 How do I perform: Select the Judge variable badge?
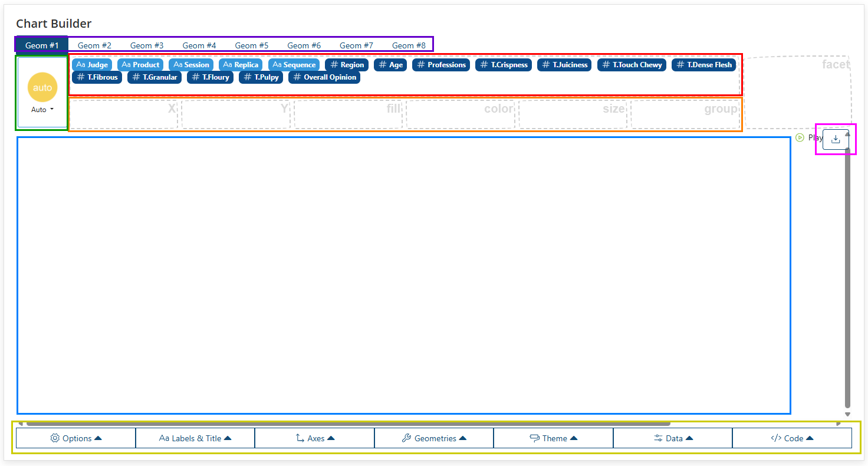(x=92, y=65)
